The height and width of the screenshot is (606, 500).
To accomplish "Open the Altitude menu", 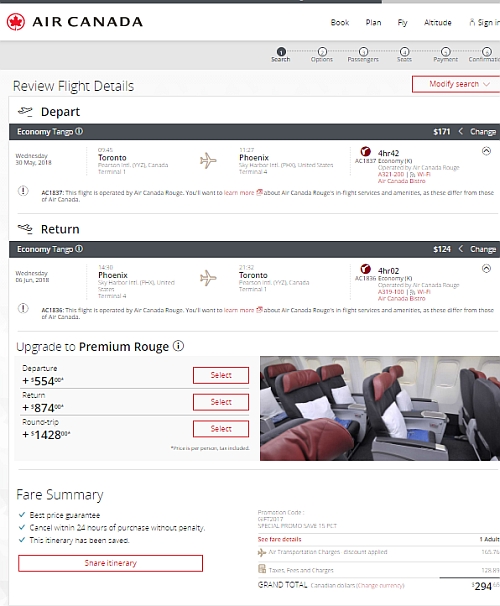I will (437, 22).
